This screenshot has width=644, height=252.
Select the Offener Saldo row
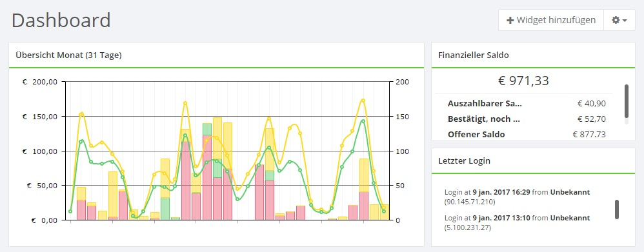tap(527, 134)
